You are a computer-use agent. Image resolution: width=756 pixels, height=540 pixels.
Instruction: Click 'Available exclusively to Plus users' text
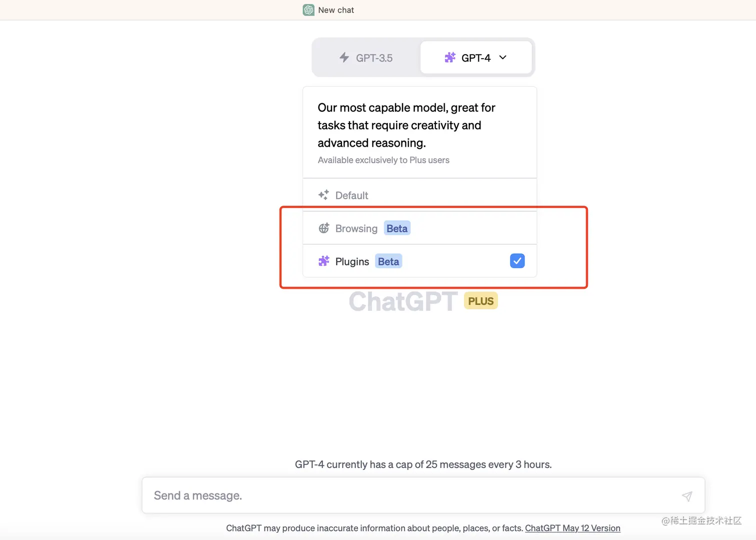click(383, 160)
